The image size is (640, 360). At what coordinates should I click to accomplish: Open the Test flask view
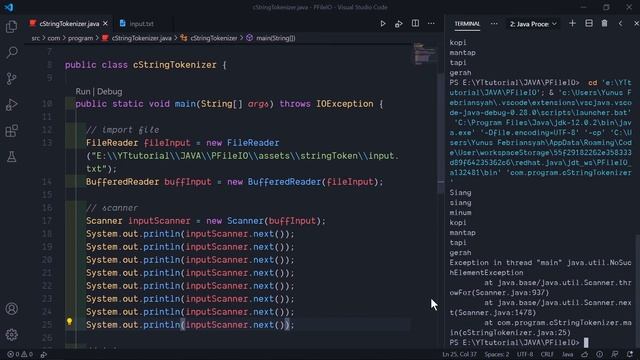pyautogui.click(x=11, y=156)
